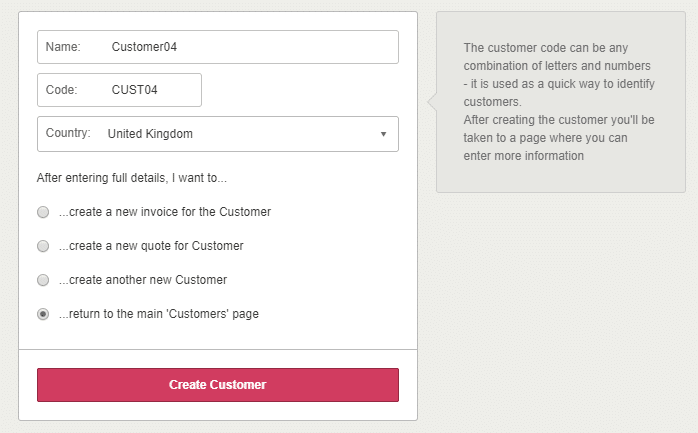Click the customer code help tooltip panel

click(x=560, y=101)
